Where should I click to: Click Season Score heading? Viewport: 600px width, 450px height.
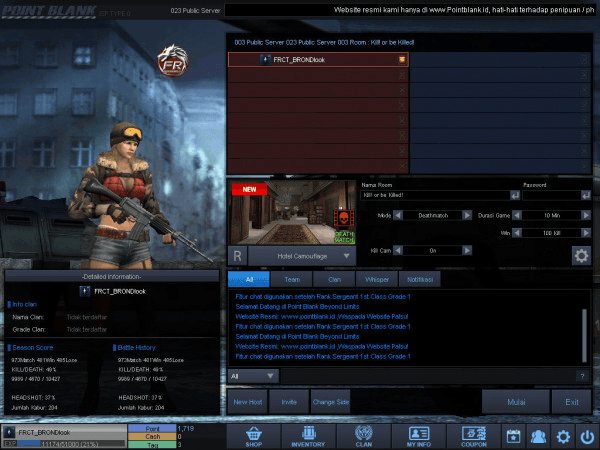click(33, 347)
